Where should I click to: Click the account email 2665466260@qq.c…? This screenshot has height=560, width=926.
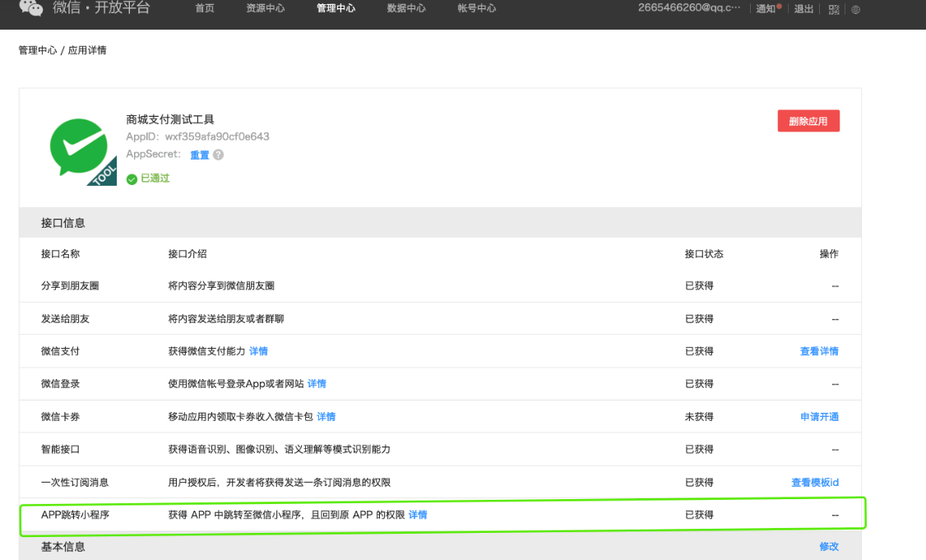pyautogui.click(x=688, y=7)
